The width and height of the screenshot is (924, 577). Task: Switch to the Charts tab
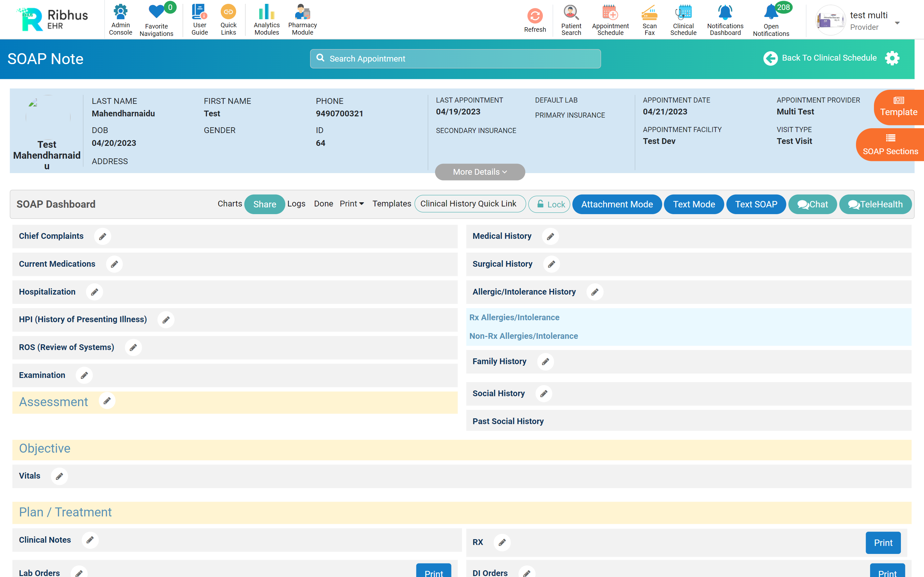[x=229, y=204]
